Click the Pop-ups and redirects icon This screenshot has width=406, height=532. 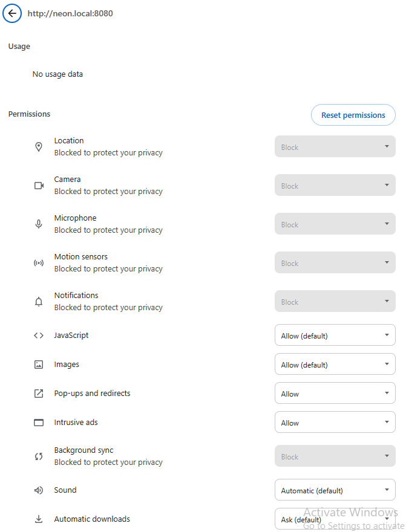pos(39,394)
